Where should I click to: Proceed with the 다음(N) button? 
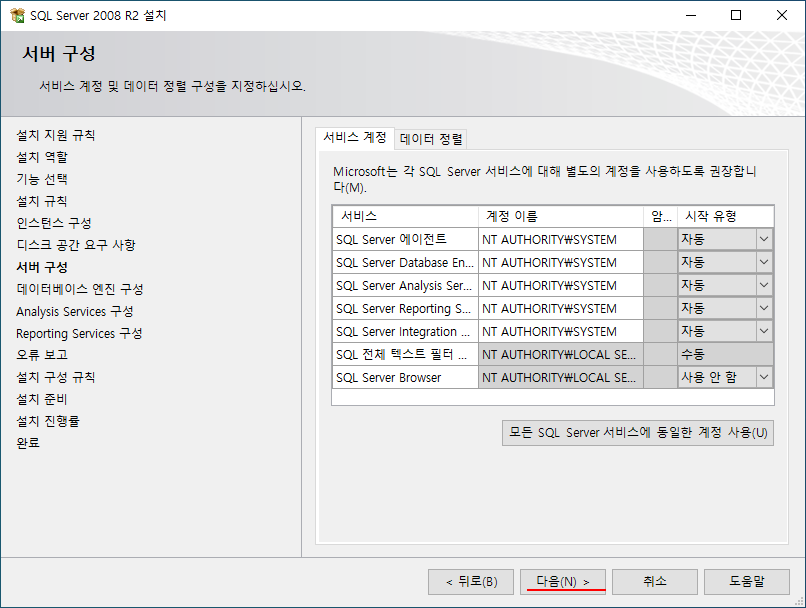(x=563, y=582)
